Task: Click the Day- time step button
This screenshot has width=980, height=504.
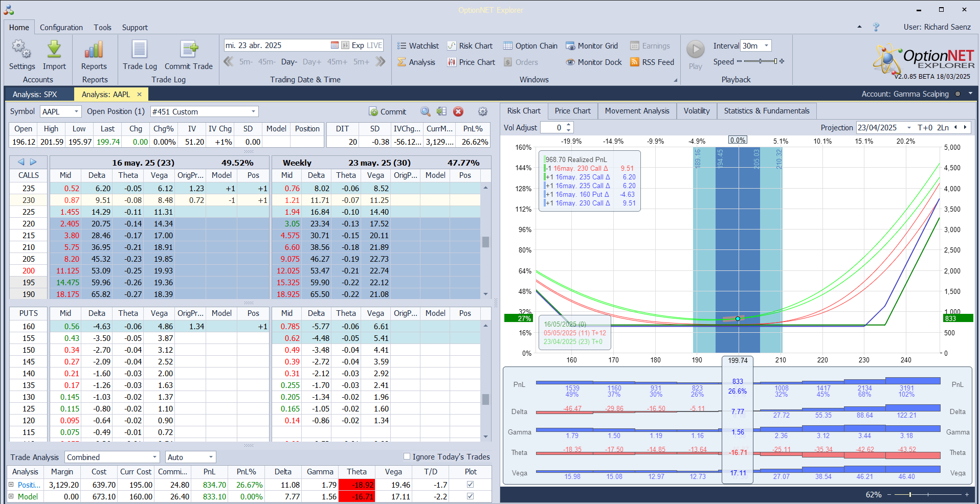Action: (x=289, y=62)
